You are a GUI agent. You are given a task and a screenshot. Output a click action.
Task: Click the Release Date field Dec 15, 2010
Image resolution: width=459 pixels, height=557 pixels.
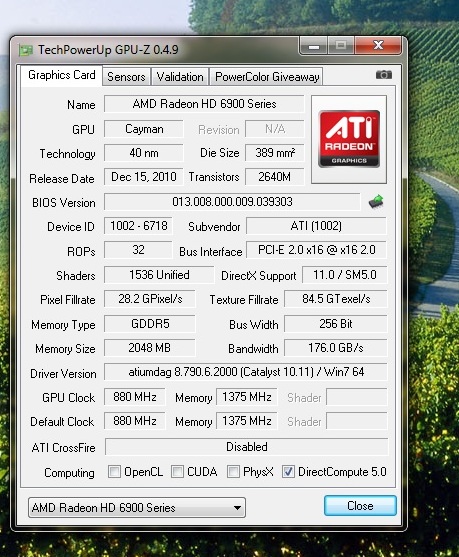(x=144, y=177)
